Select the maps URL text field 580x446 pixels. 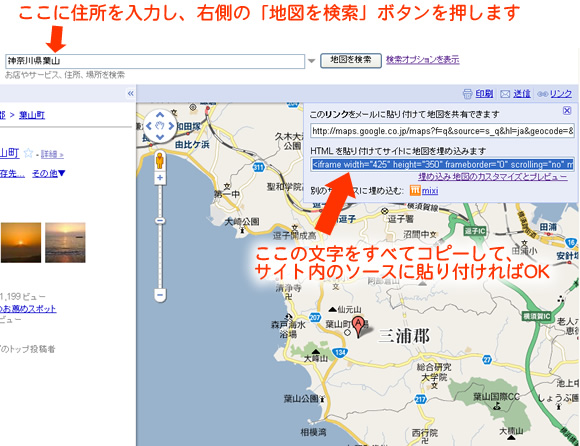pos(442,131)
